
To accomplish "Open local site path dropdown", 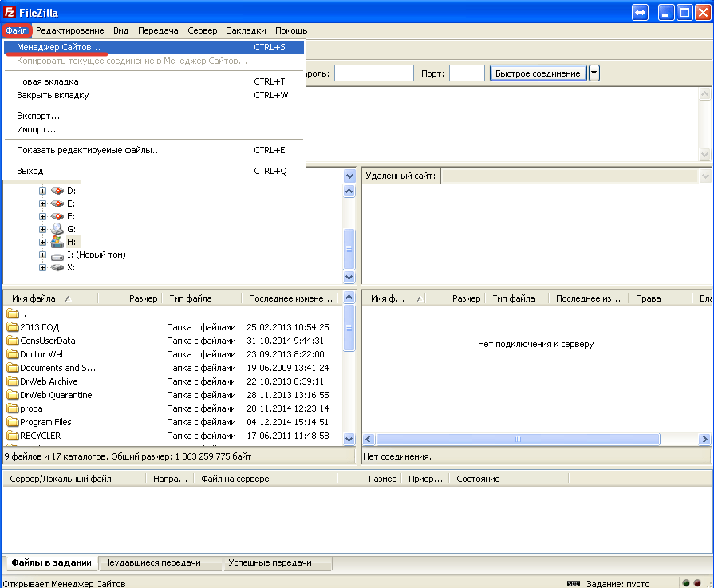I will click(x=349, y=176).
